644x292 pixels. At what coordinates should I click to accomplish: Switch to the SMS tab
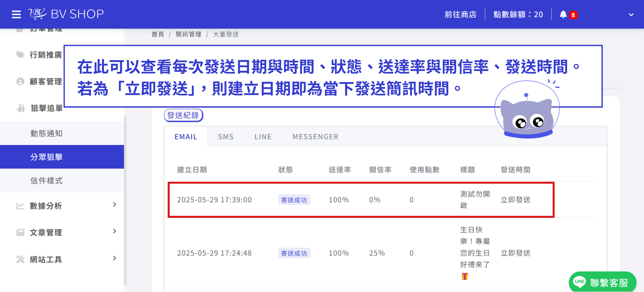(x=226, y=137)
